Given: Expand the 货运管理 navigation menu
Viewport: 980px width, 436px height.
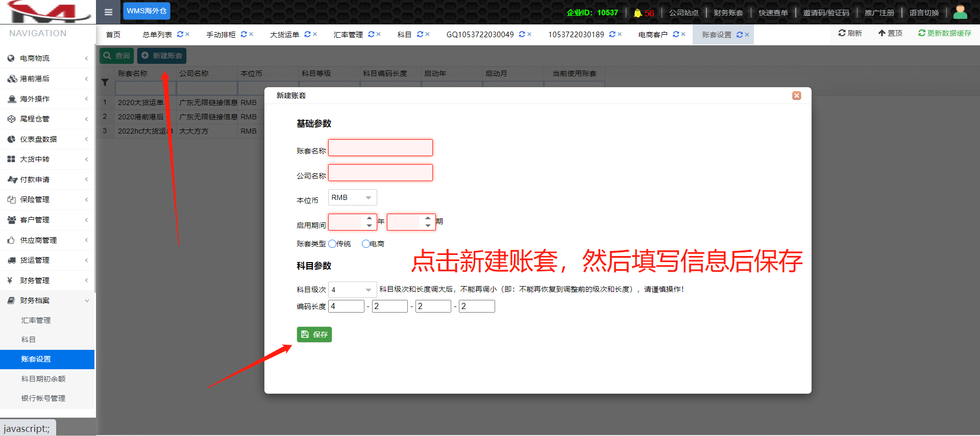Looking at the screenshot, I should pos(47,260).
